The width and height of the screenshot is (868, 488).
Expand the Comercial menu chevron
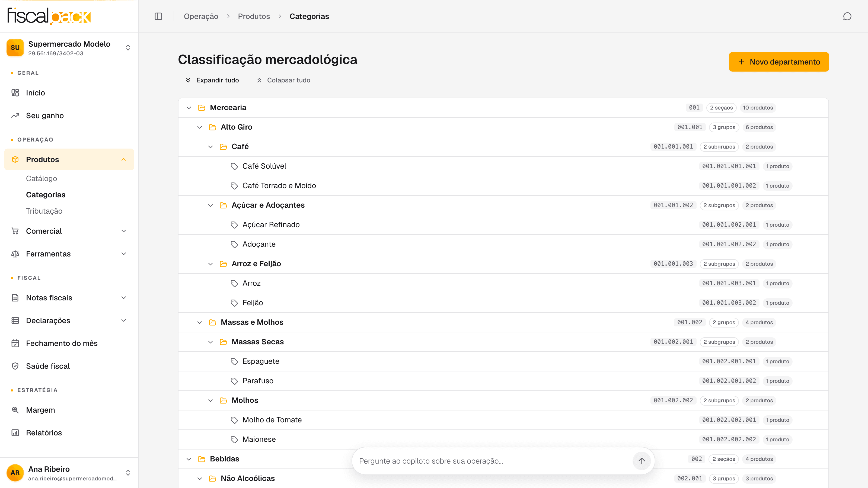pos(124,231)
